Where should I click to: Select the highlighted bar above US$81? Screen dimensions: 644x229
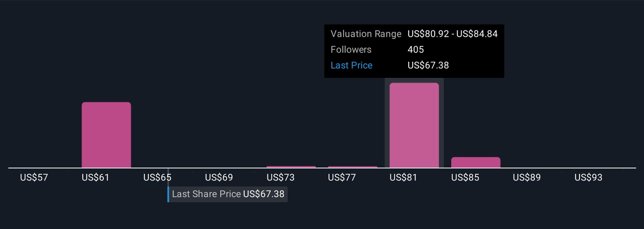pos(414,125)
